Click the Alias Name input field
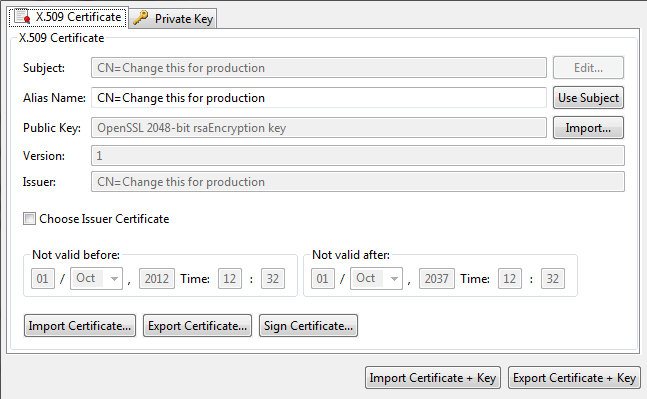This screenshot has height=399, width=647. [319, 98]
